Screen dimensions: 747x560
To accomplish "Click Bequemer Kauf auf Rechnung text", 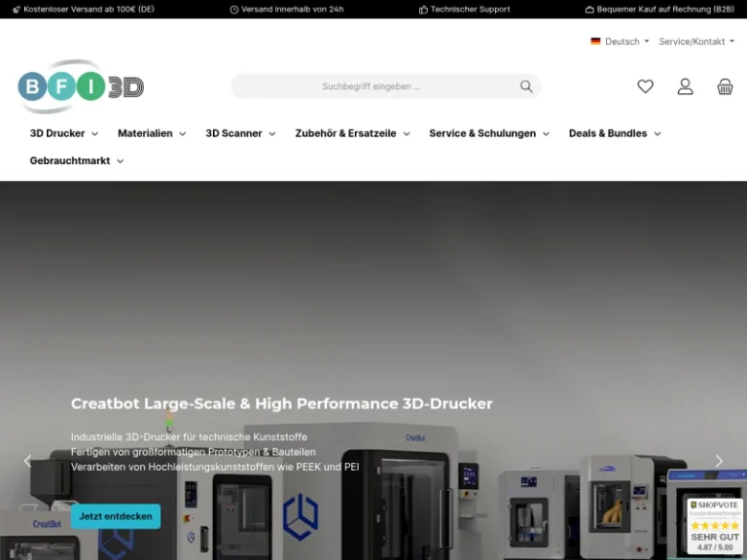I will (665, 9).
